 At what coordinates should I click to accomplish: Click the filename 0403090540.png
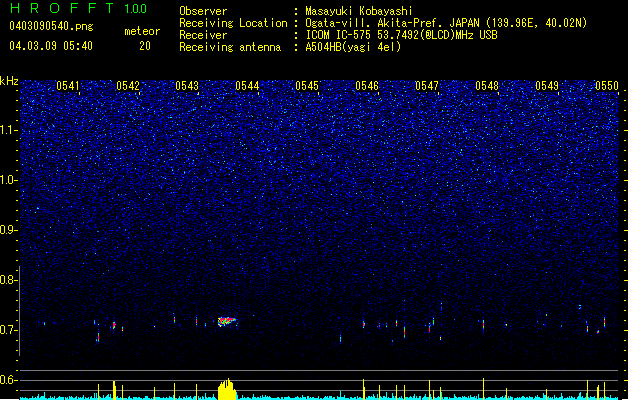[x=51, y=27]
